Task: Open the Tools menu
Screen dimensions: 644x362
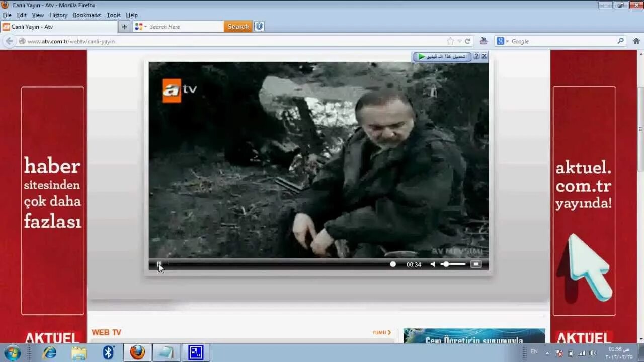Action: click(x=114, y=15)
